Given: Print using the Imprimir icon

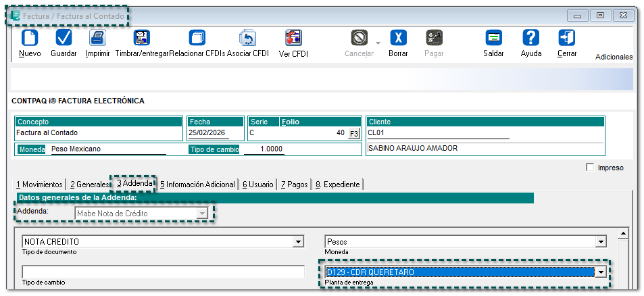Looking at the screenshot, I should (97, 38).
